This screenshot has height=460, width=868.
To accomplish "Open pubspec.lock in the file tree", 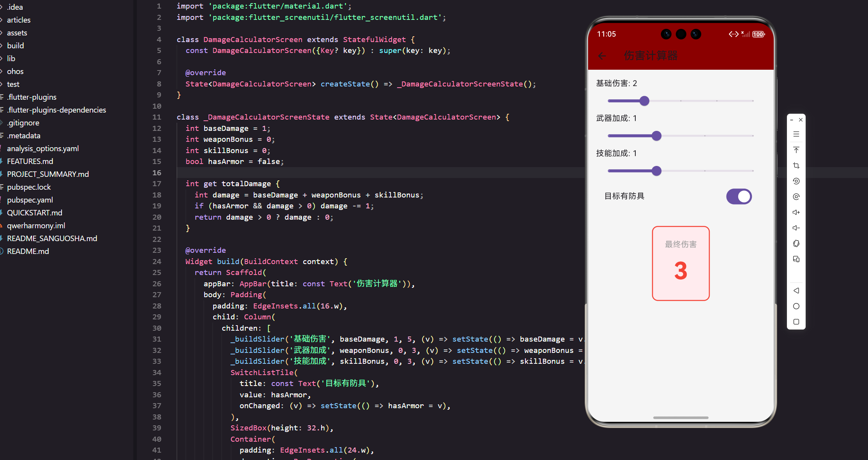I will [29, 187].
